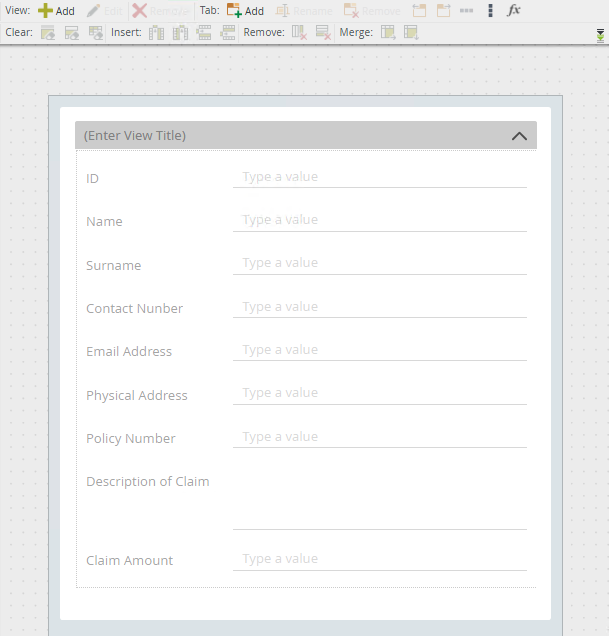Select the Surname label

[x=114, y=265]
